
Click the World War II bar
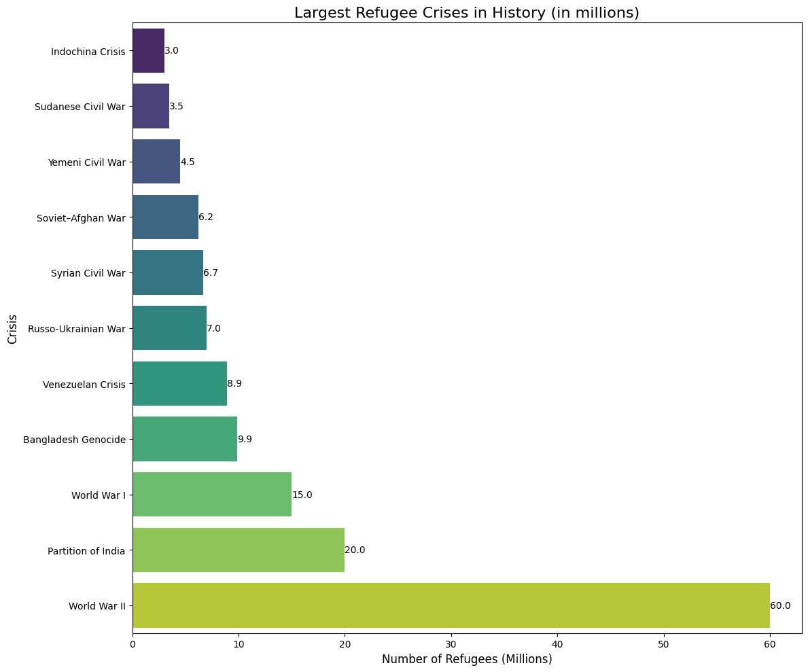[451, 605]
